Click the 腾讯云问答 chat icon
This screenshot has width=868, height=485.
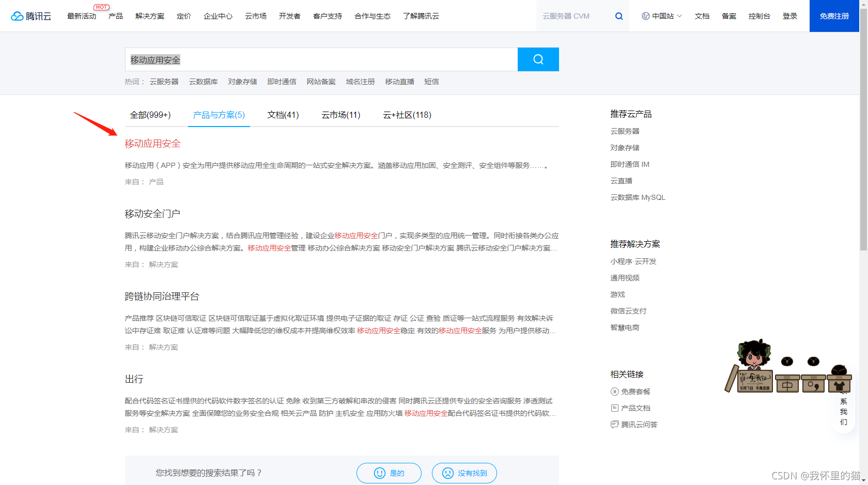tap(615, 425)
